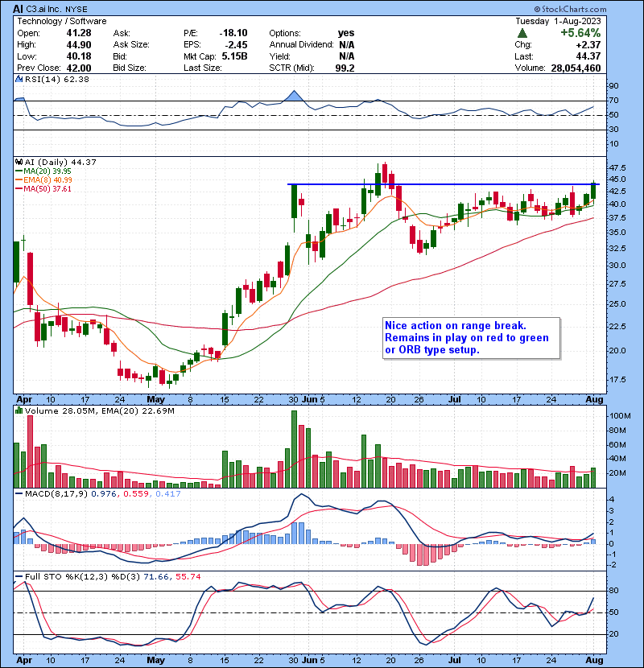This screenshot has height=668, width=644.
Task: Click the Options value yes
Action: 346,33
